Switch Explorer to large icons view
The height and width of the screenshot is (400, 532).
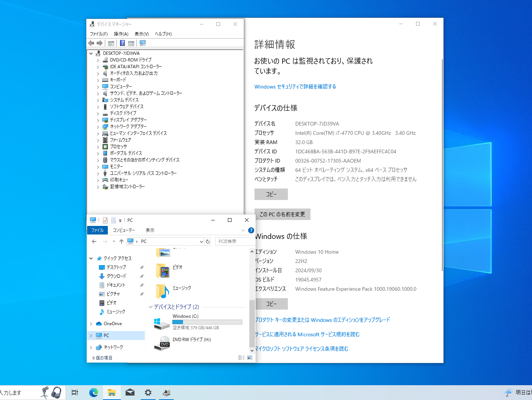[250, 358]
